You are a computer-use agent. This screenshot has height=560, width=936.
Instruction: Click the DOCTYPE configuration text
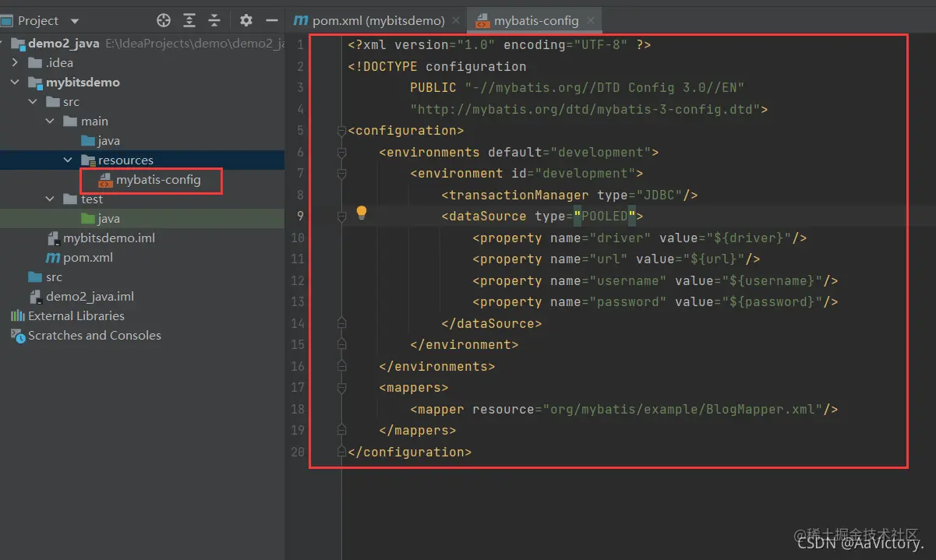pyautogui.click(x=437, y=66)
